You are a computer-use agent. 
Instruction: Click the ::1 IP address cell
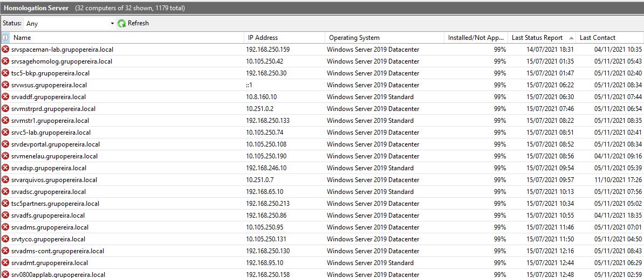click(x=249, y=85)
